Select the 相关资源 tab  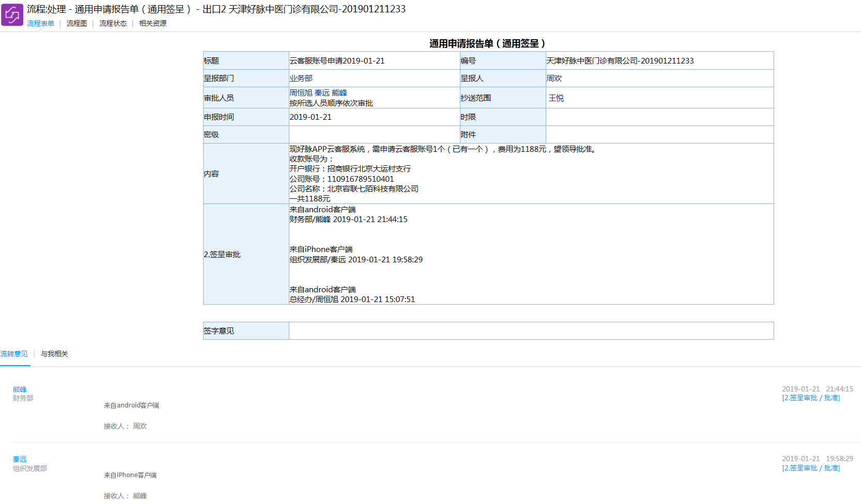pos(152,23)
